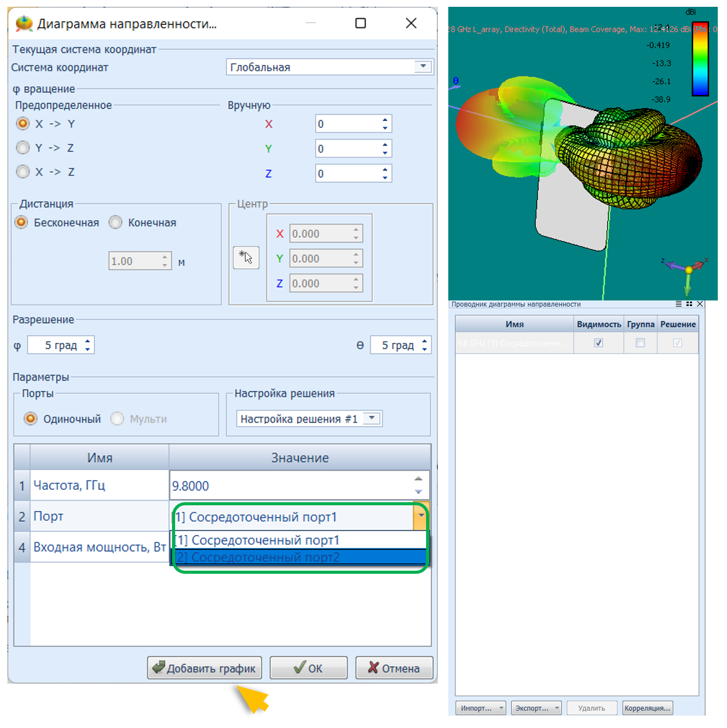Click the Частота value field 9.8000

click(290, 486)
